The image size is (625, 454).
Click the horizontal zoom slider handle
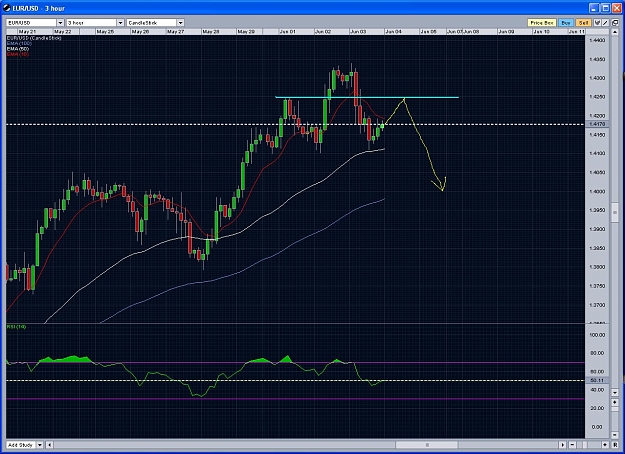coord(585,445)
